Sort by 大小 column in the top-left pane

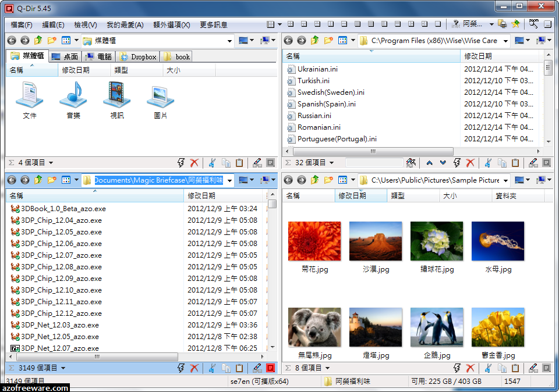coord(189,70)
